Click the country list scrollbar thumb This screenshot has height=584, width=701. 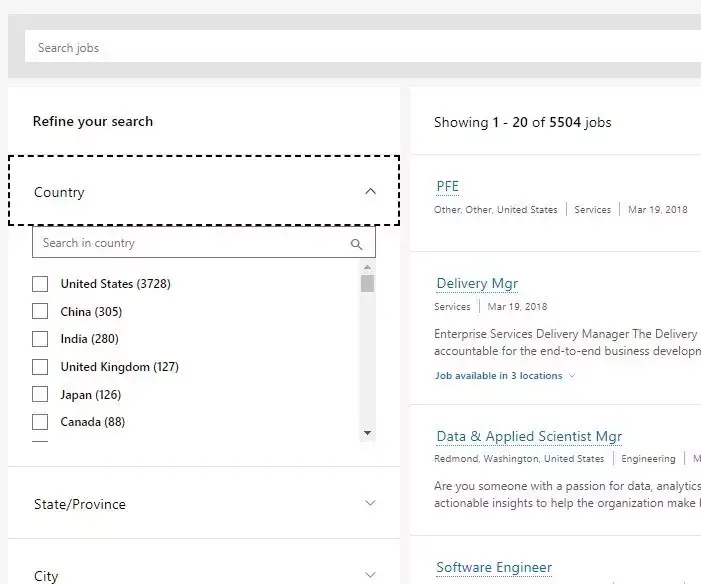click(367, 284)
